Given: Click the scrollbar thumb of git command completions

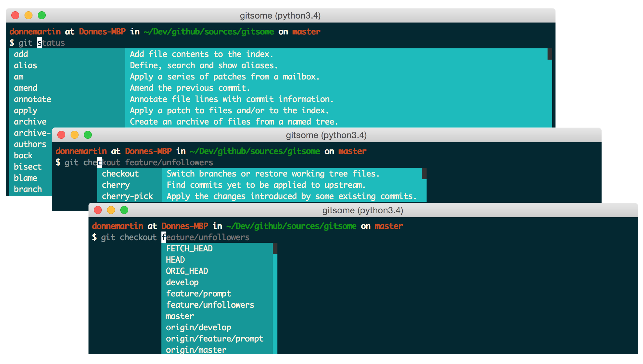Looking at the screenshot, I should [x=550, y=54].
